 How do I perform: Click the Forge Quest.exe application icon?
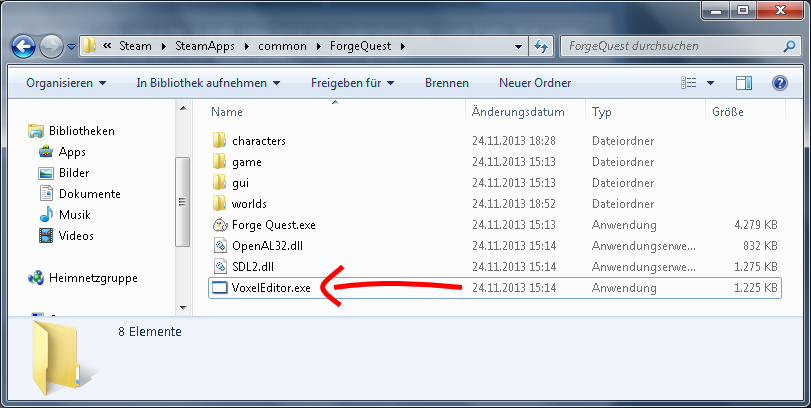click(220, 225)
